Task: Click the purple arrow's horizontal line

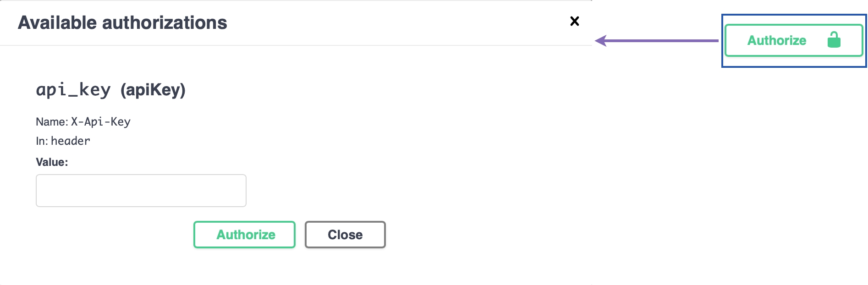Action: click(665, 41)
